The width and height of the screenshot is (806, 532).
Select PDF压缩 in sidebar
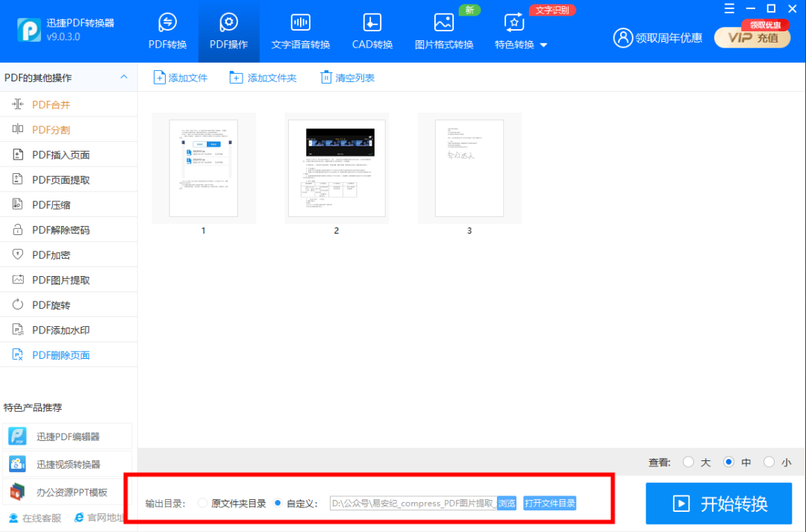(69, 205)
